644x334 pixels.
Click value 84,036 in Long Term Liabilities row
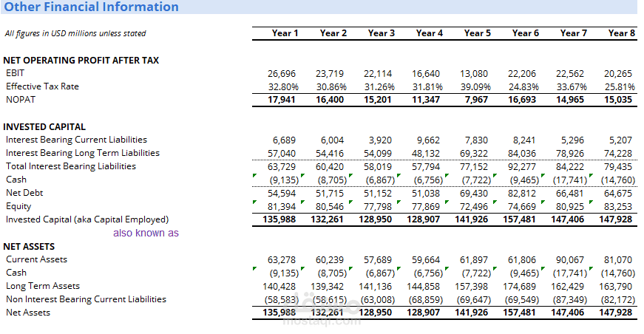(x=521, y=154)
